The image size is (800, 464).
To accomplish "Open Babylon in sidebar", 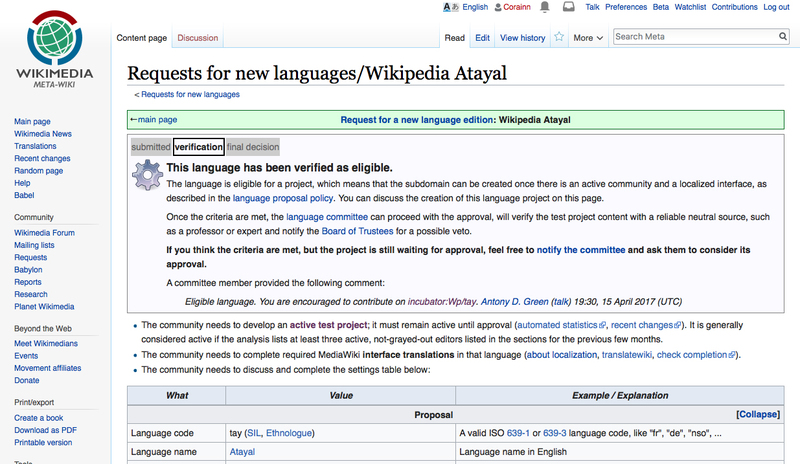I will pyautogui.click(x=28, y=270).
